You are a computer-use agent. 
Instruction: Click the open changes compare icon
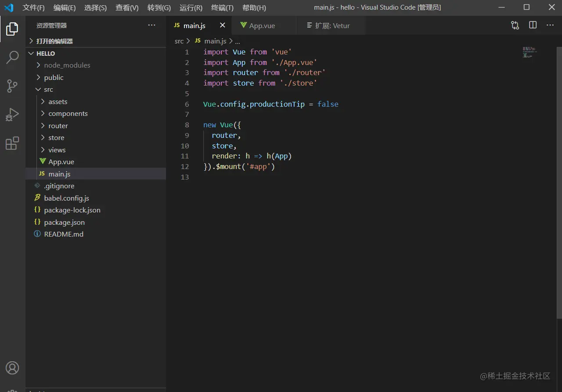pos(515,25)
